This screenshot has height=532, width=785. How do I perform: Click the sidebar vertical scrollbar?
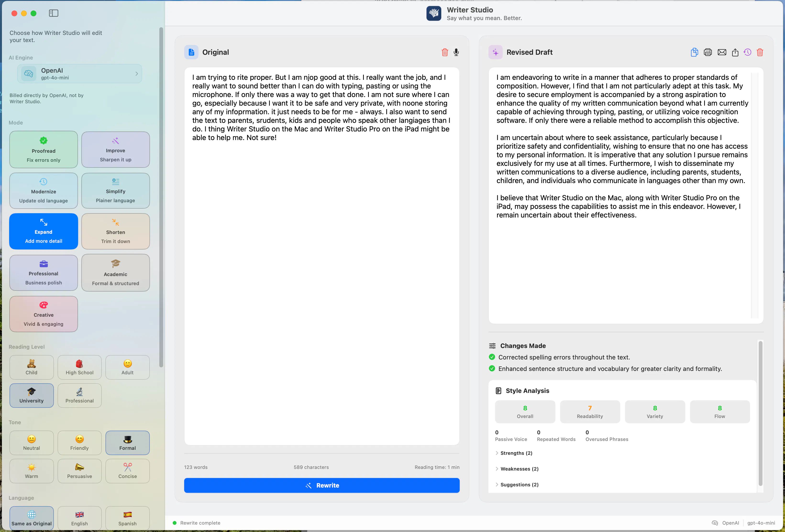[161, 197]
